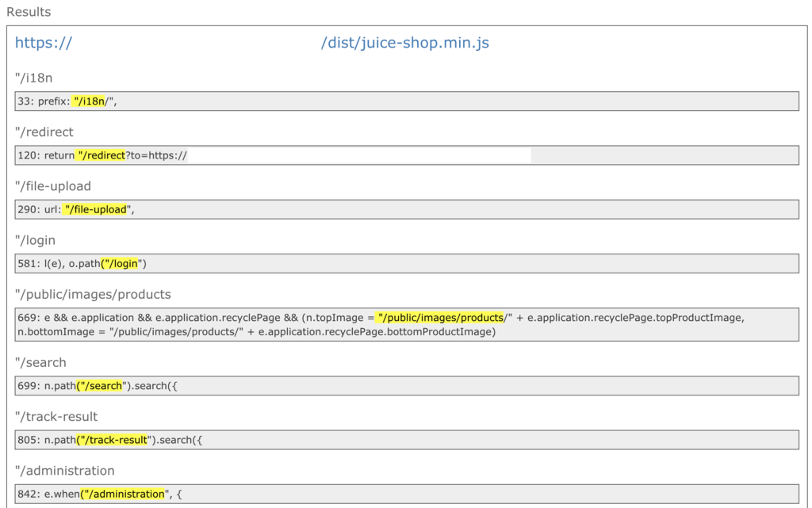Screen dimensions: 812x508
Task: Click the line 699 n.path search code
Action: click(407, 386)
